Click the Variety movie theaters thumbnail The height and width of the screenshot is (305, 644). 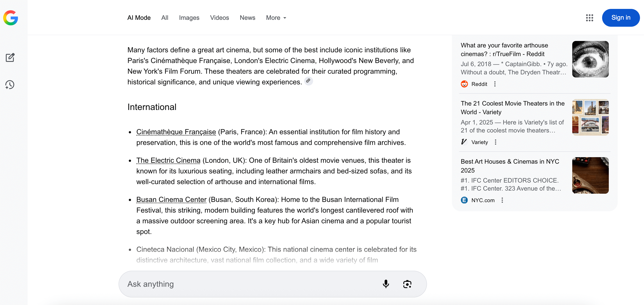click(590, 117)
